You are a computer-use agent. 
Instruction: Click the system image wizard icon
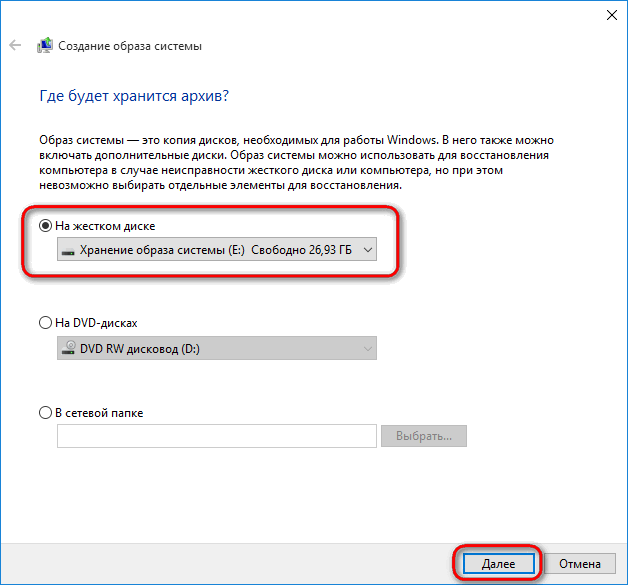click(45, 45)
